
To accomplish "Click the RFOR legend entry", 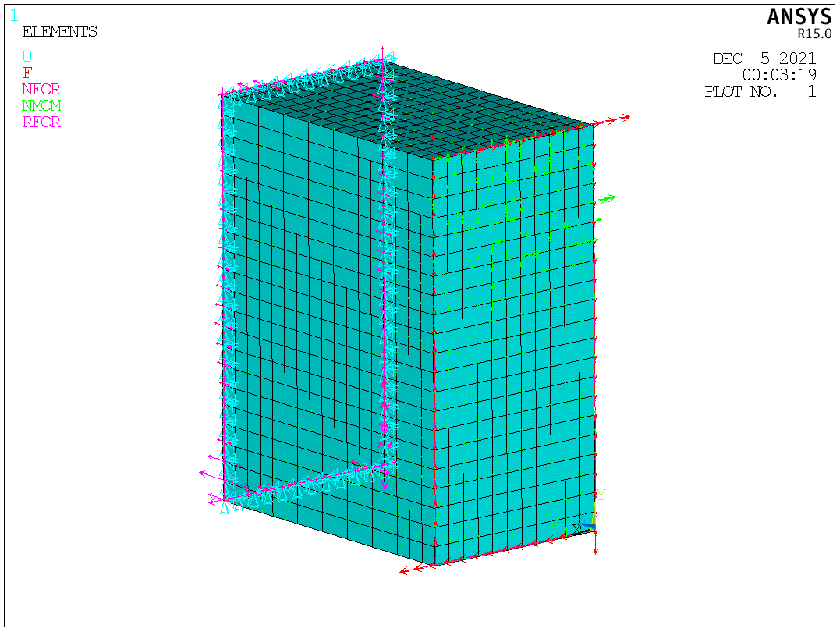I will point(41,122).
